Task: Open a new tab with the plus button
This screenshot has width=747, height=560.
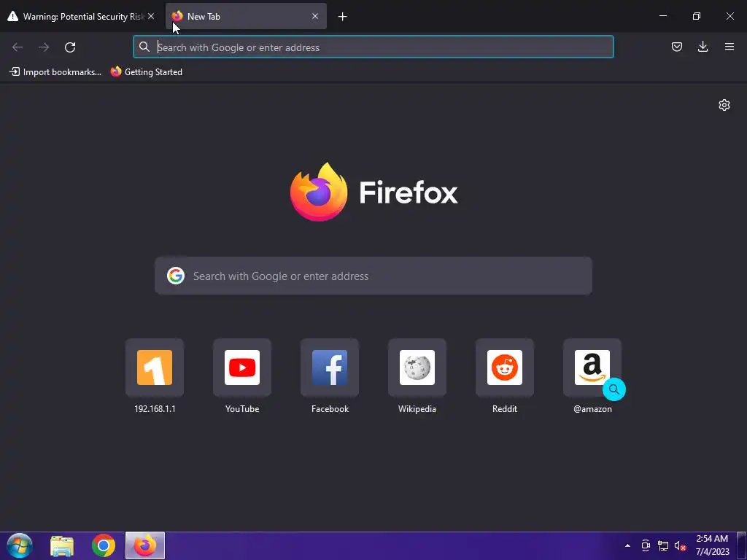Action: tap(342, 17)
